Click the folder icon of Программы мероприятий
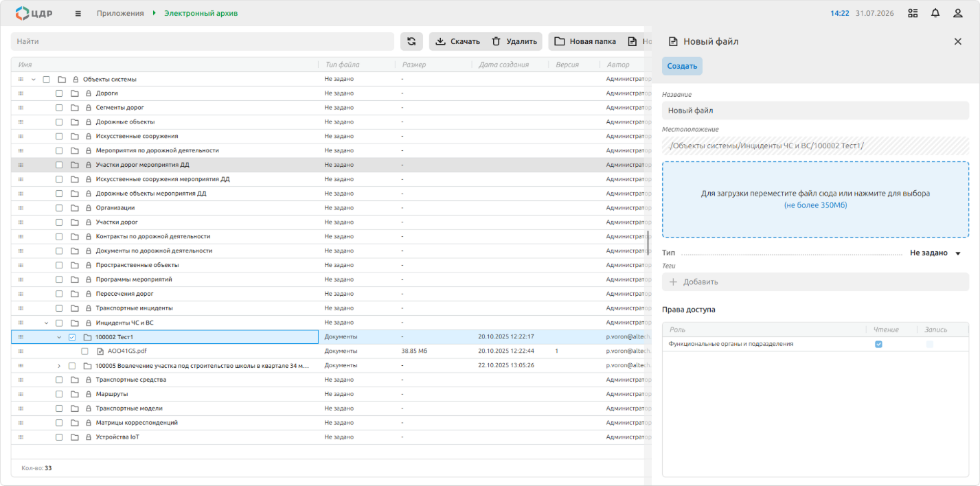This screenshot has width=980, height=486. pos(75,279)
